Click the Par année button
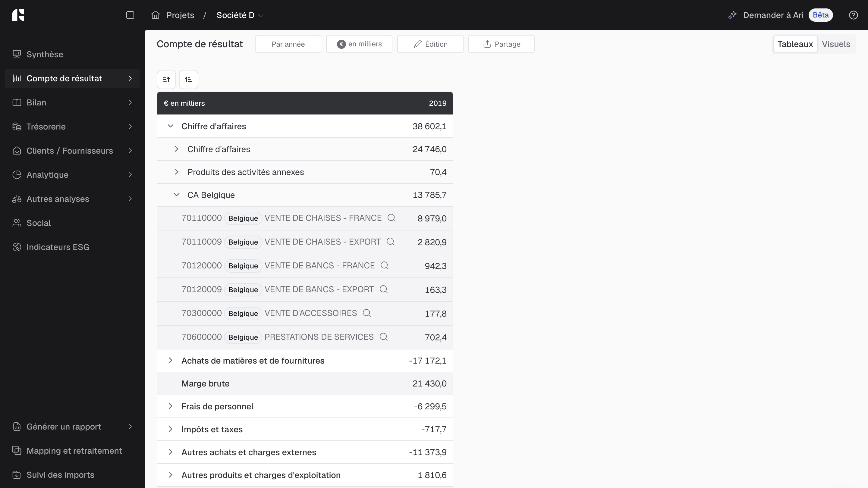The image size is (868, 488). [x=288, y=44]
